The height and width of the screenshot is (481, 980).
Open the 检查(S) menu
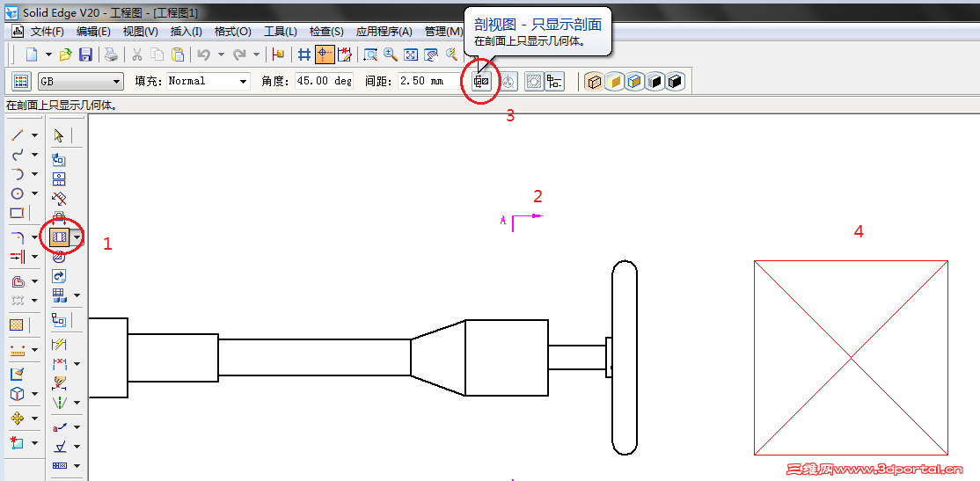[x=327, y=32]
